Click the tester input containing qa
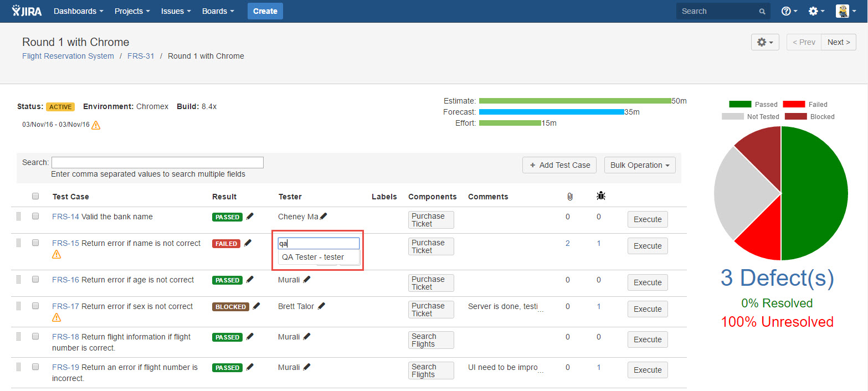This screenshot has width=868, height=391. (x=319, y=243)
